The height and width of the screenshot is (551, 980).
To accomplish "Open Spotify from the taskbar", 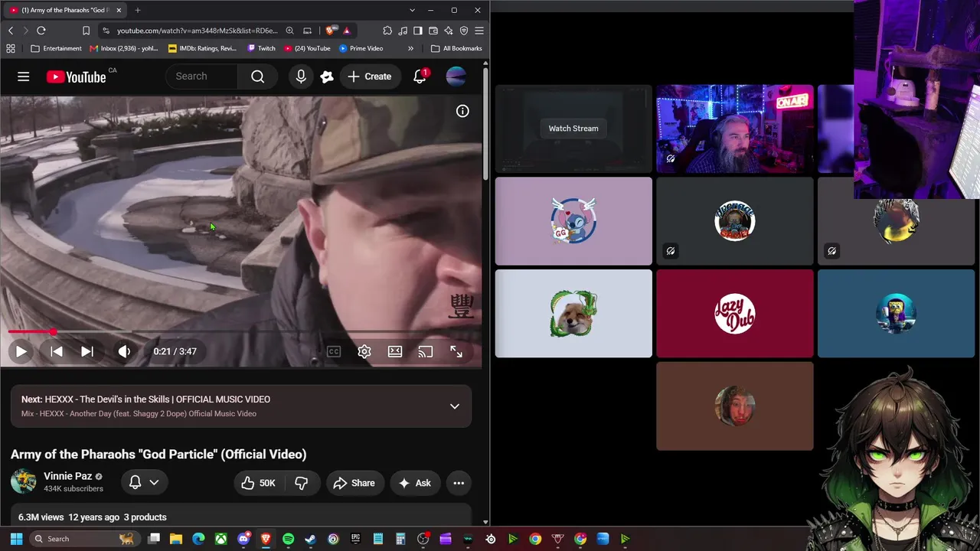I will [288, 539].
